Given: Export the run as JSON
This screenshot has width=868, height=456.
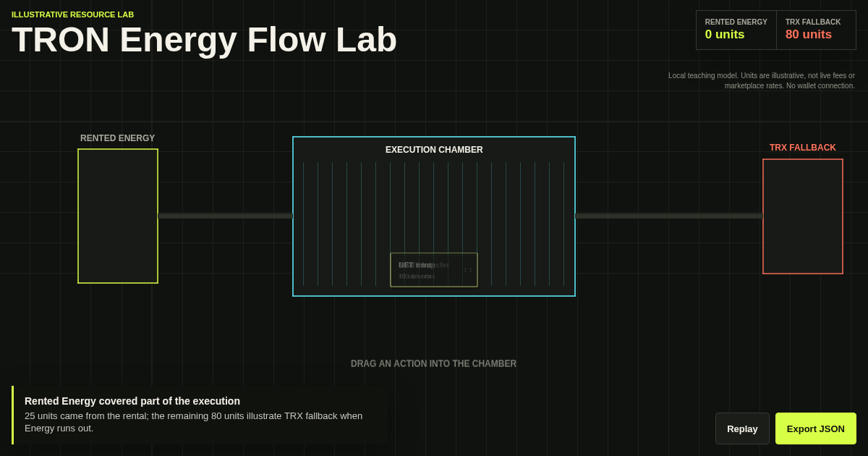Looking at the screenshot, I should click(816, 428).
